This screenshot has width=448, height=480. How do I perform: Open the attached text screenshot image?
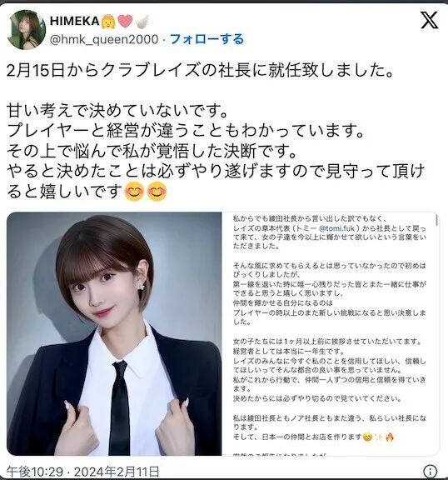[x=331, y=333]
